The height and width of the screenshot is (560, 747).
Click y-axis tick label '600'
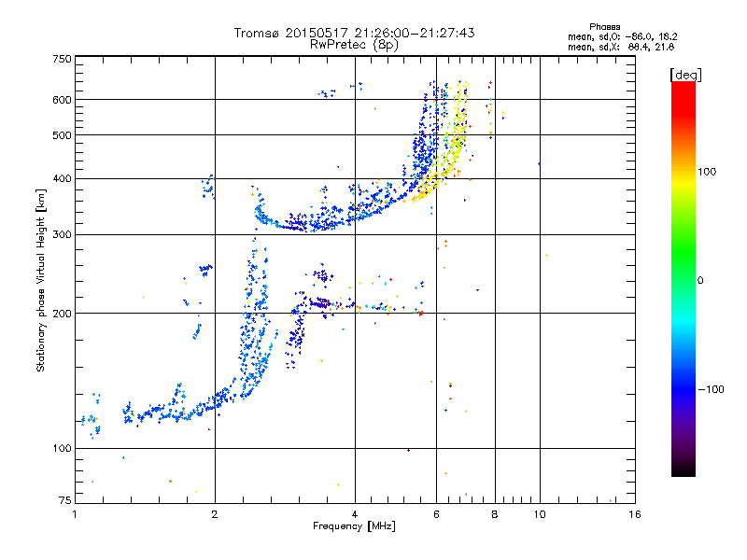pyautogui.click(x=63, y=100)
